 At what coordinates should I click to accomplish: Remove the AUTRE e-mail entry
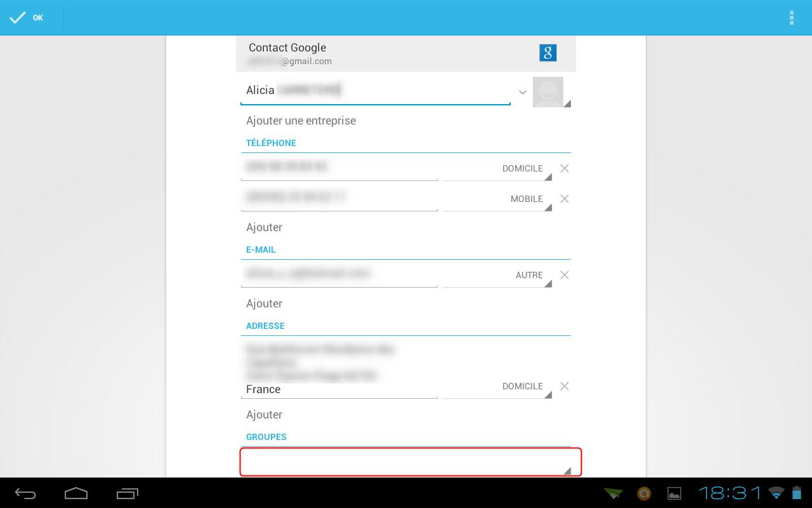pos(565,275)
